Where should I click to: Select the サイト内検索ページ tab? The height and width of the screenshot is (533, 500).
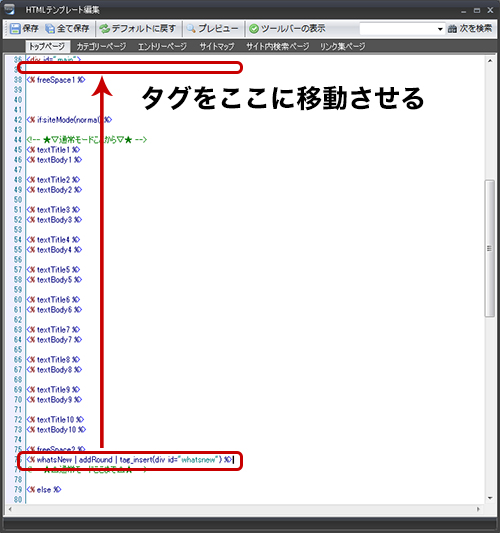click(278, 47)
